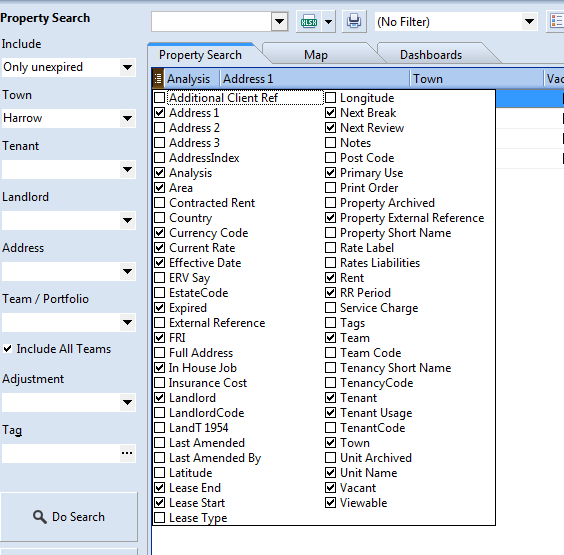The width and height of the screenshot is (564, 555).
Task: Switch to the Property Search tab
Action: coord(200,55)
